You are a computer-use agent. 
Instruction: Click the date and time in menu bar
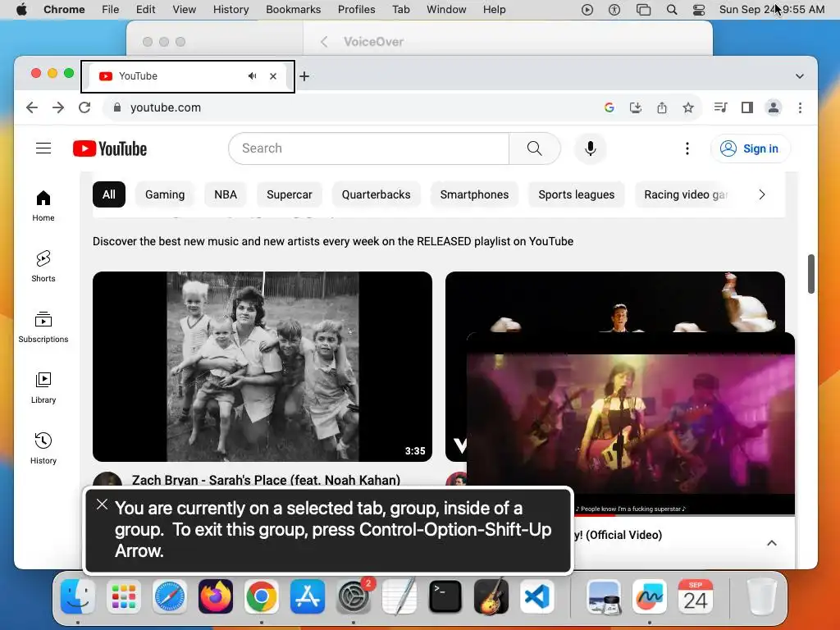pyautogui.click(x=771, y=10)
